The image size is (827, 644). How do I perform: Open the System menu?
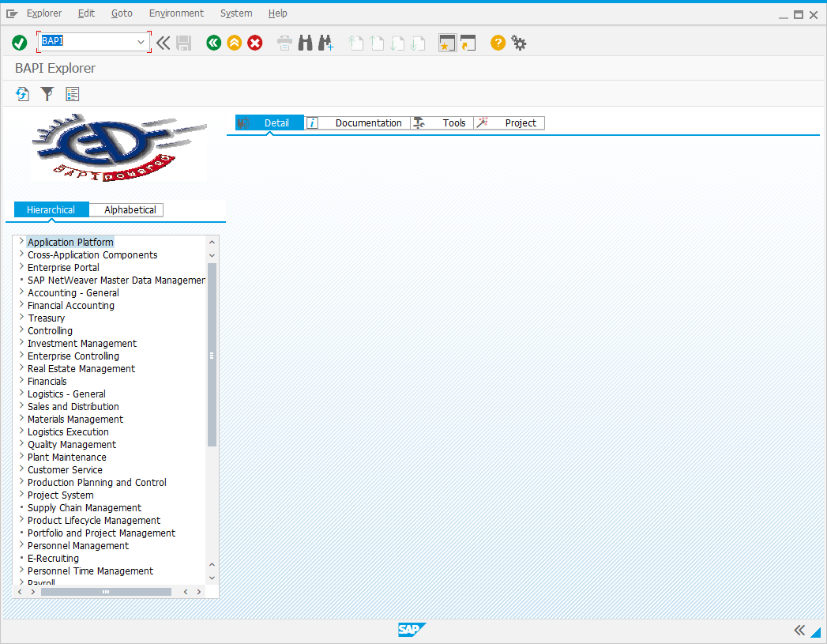pos(236,13)
